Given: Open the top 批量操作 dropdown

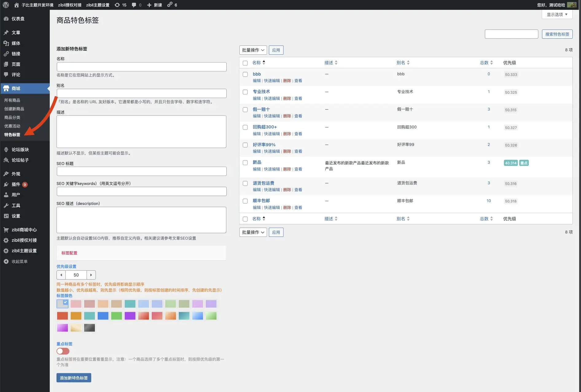Looking at the screenshot, I should pyautogui.click(x=253, y=50).
